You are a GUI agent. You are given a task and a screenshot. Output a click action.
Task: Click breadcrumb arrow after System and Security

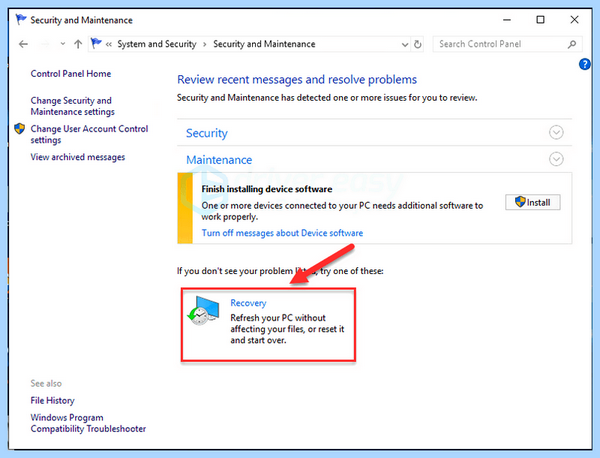205,44
